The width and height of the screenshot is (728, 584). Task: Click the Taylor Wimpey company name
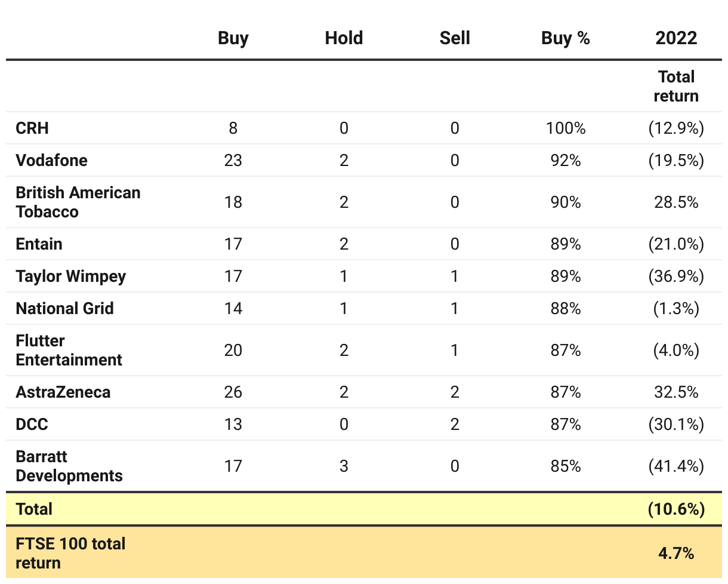tap(71, 276)
